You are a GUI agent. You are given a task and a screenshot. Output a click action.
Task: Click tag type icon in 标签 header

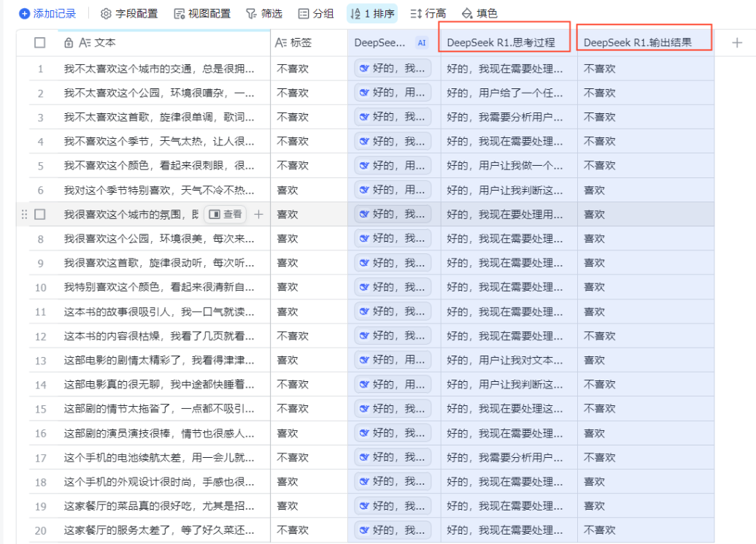click(x=281, y=42)
